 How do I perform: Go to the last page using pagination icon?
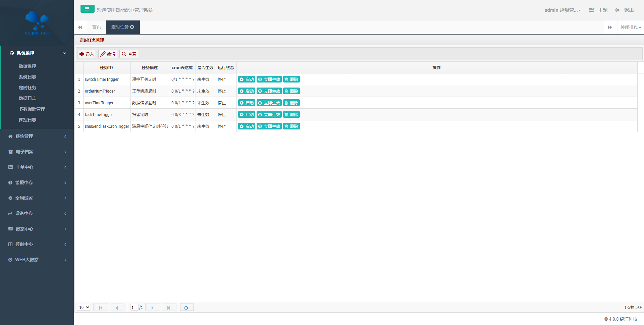(x=169, y=308)
